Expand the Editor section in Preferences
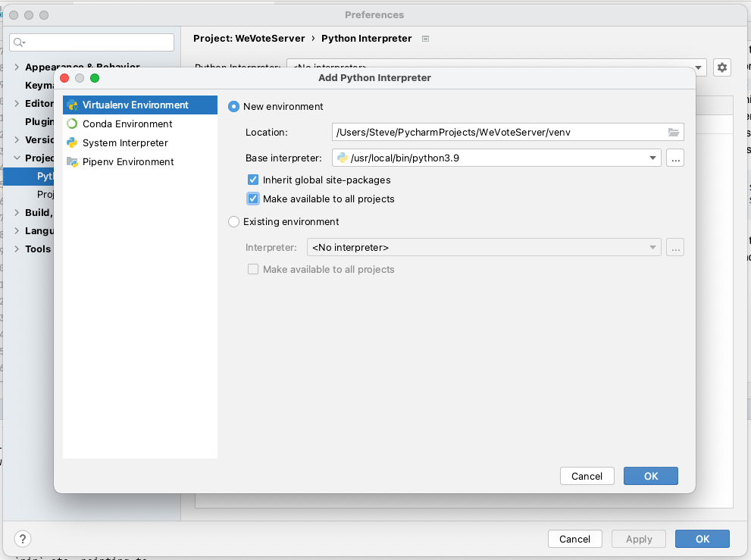The image size is (751, 560). click(x=17, y=104)
